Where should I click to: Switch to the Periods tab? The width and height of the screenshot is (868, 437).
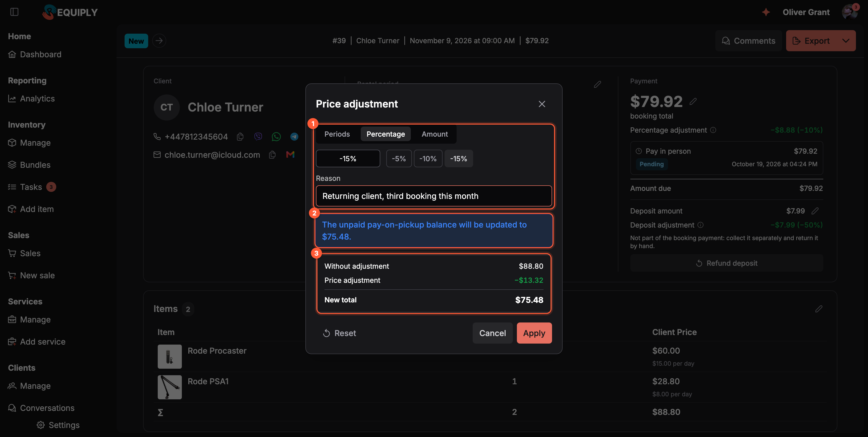click(x=337, y=134)
